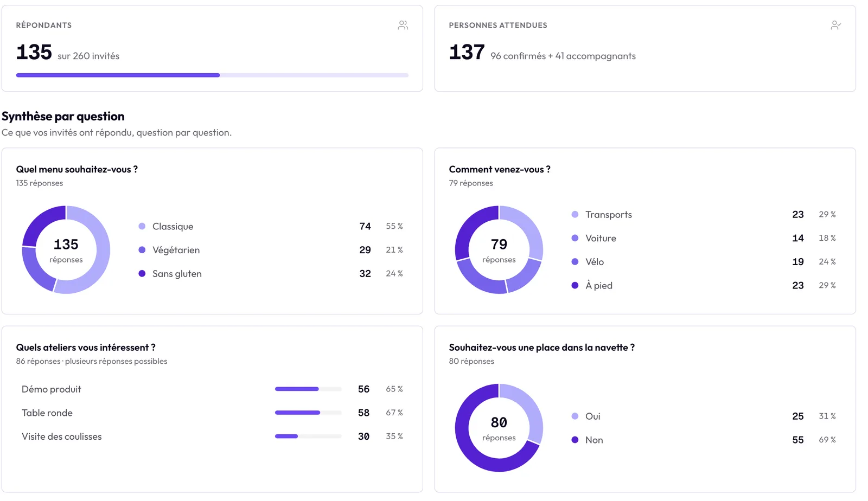Click the expected persons check icon

click(x=835, y=25)
